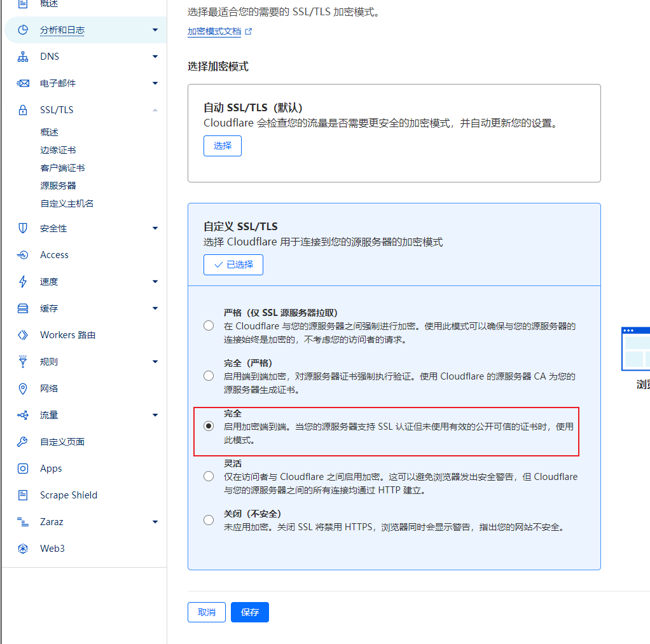Image resolution: width=650 pixels, height=644 pixels.
Task: Open the Access menu item
Action: (x=54, y=255)
